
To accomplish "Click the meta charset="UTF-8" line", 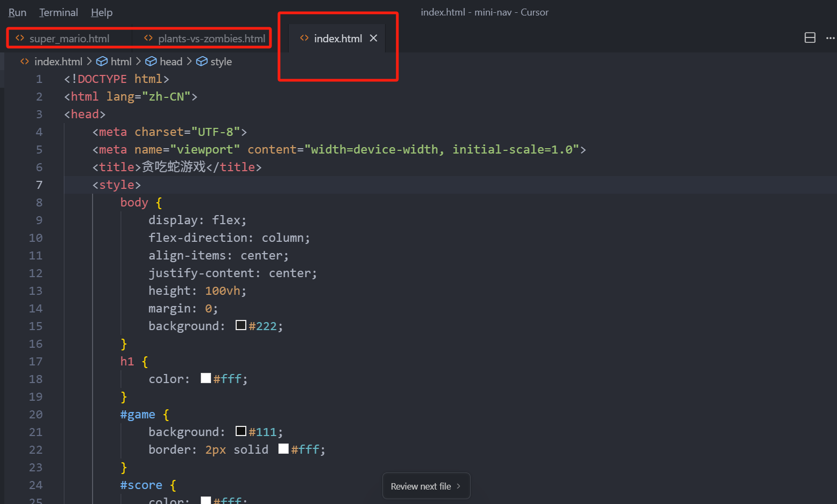I will [x=170, y=132].
